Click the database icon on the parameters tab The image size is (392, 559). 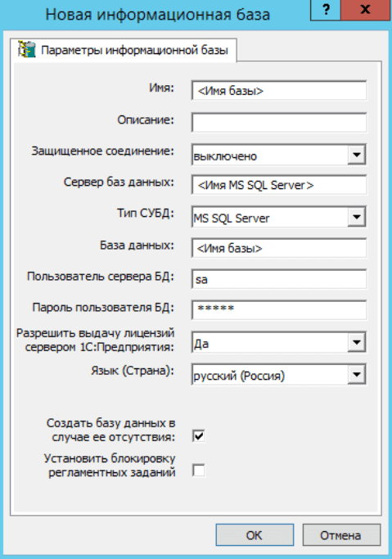coord(27,50)
